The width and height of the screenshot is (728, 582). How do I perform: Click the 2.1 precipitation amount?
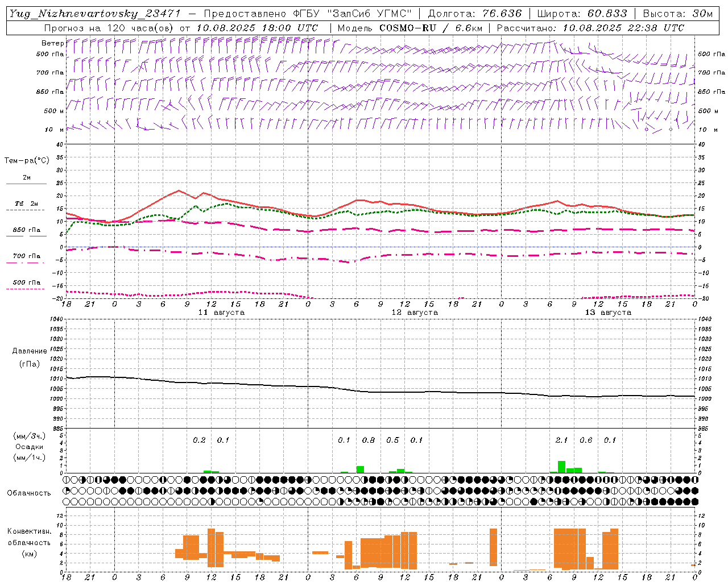click(x=562, y=440)
